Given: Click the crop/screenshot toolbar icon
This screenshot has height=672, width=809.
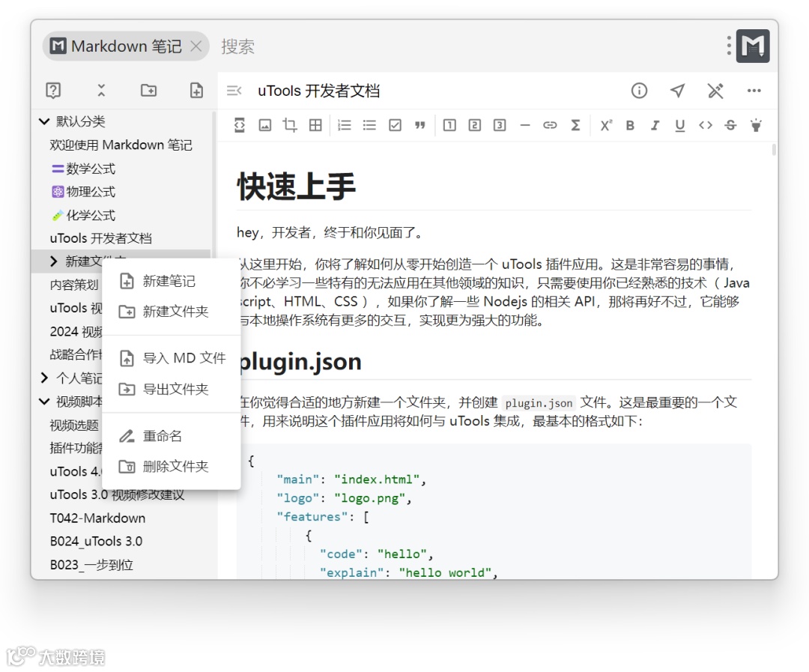Looking at the screenshot, I should (x=290, y=125).
